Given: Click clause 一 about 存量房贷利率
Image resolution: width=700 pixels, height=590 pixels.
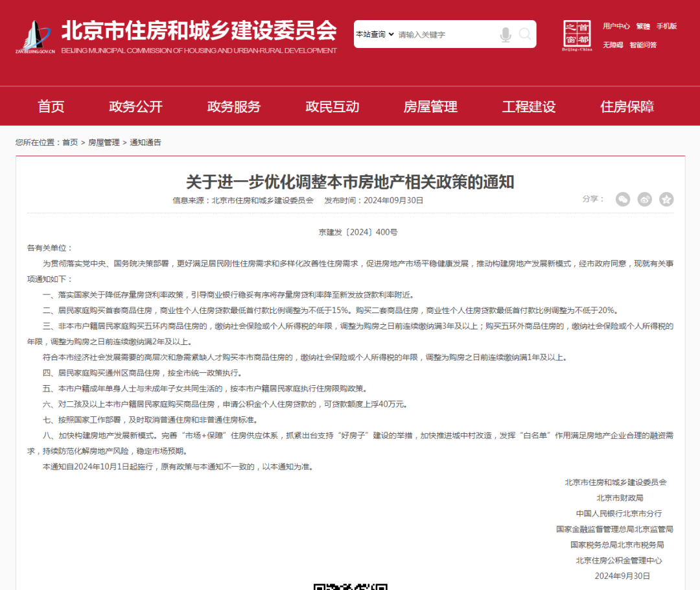Looking at the screenshot, I should (x=229, y=295).
